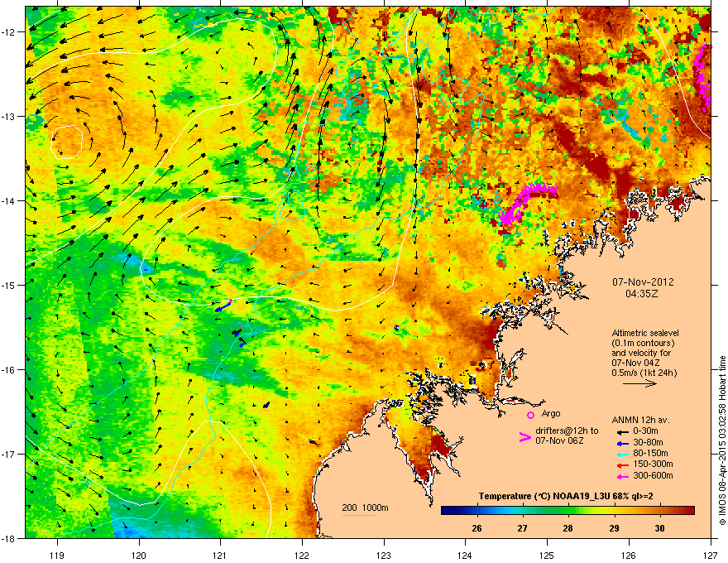Click the 'ANMN 12h av.' heading
The image size is (728, 563).
[640, 420]
